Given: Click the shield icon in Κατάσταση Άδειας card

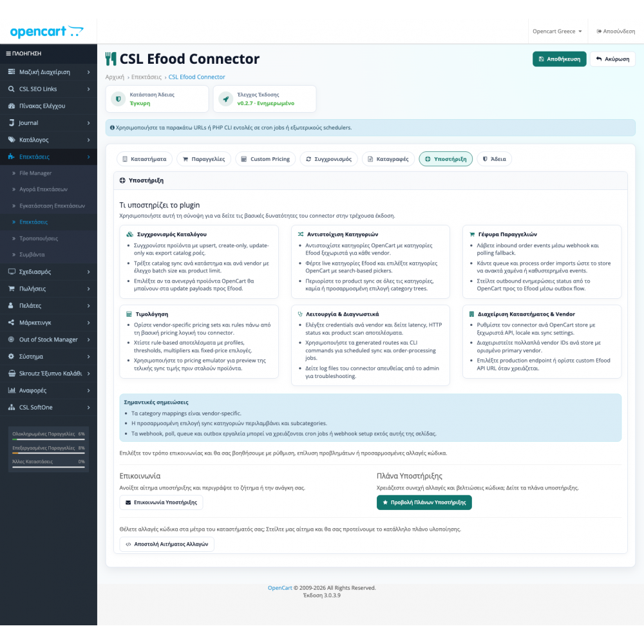Looking at the screenshot, I should pyautogui.click(x=118, y=99).
